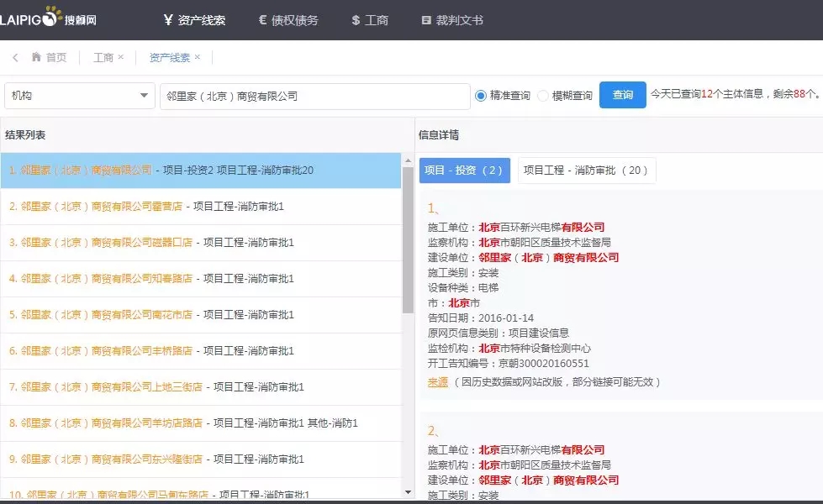Open 资产线索 in the top navigation
823x504 pixels.
[x=194, y=20]
